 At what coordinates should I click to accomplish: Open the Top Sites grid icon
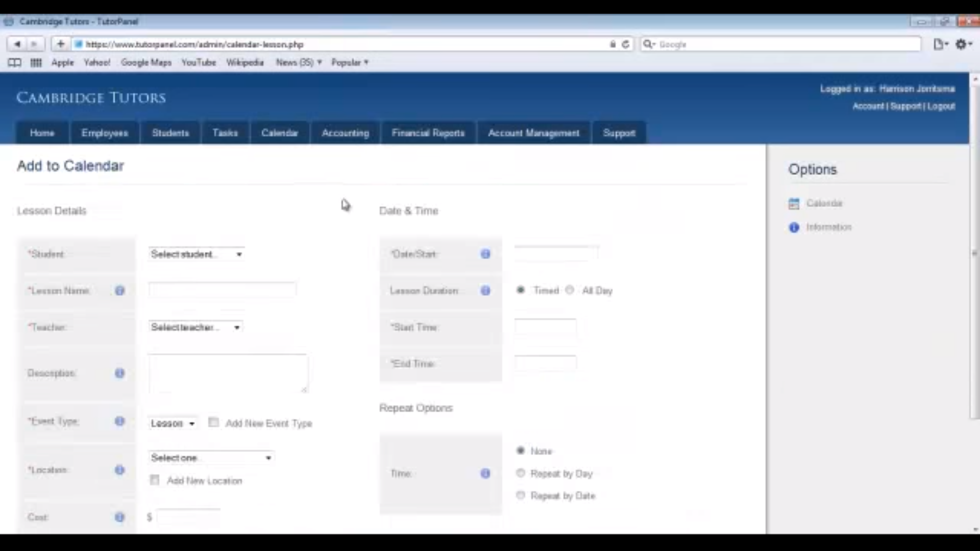[36, 62]
